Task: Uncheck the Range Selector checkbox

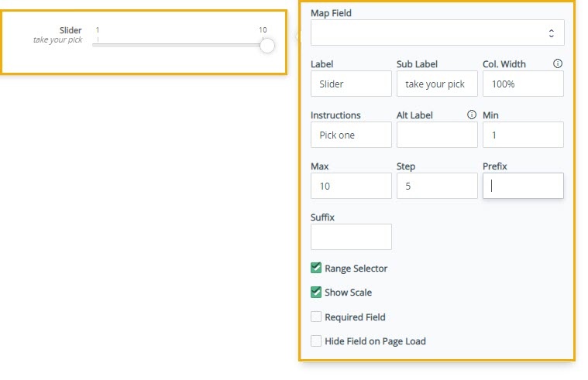Action: tap(316, 268)
